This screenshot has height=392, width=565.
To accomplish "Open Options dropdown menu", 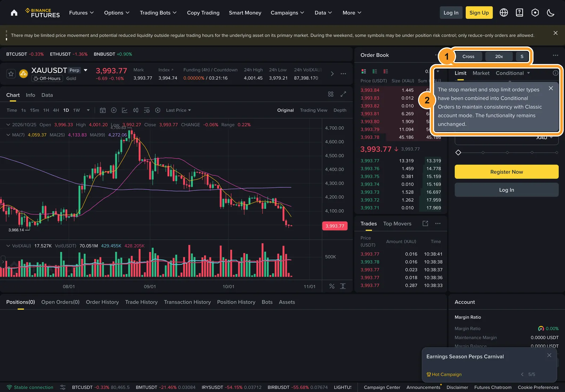I will (x=117, y=13).
